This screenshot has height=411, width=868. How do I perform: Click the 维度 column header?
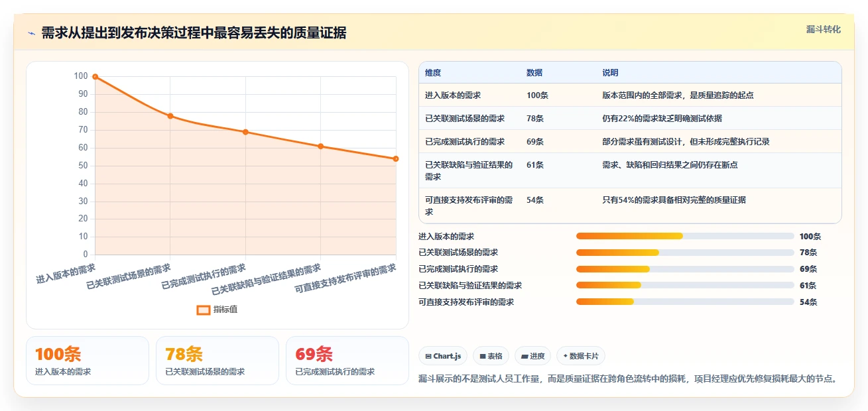[433, 73]
